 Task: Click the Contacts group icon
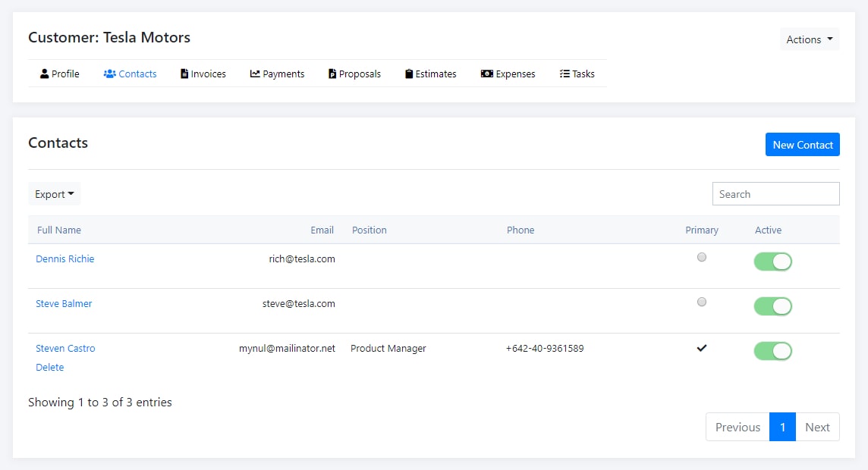[109, 74]
